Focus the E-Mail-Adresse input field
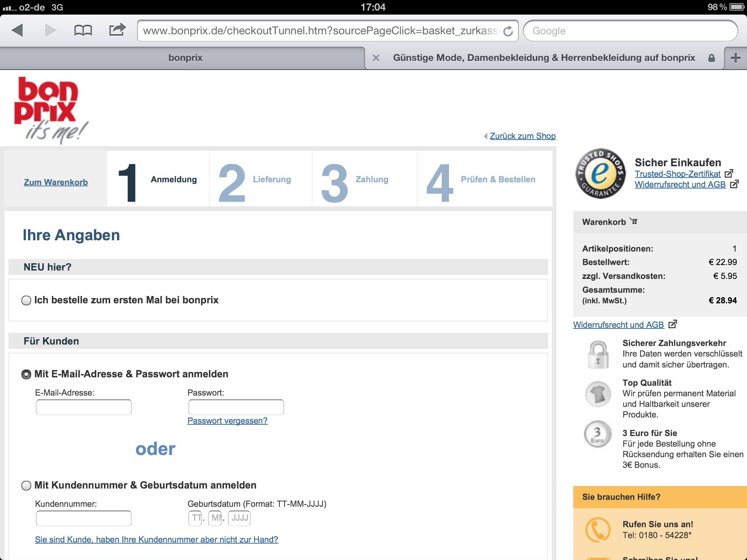 click(84, 407)
